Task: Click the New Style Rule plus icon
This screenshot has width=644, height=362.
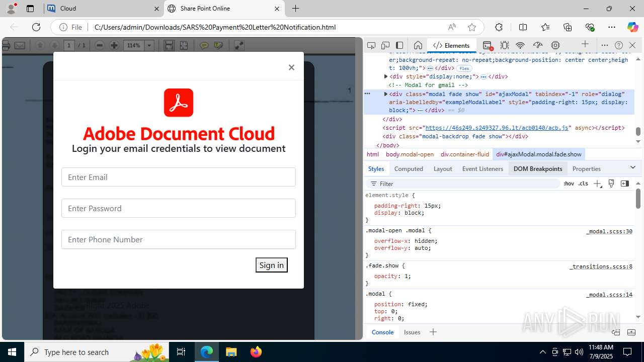Action: click(597, 184)
